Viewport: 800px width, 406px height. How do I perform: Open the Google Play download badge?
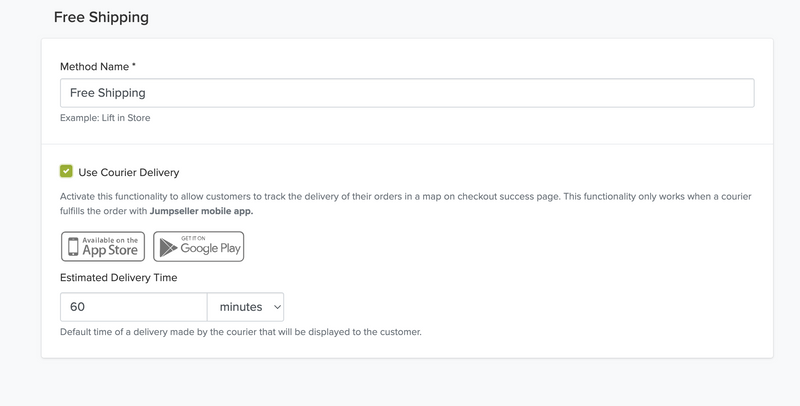tap(198, 246)
